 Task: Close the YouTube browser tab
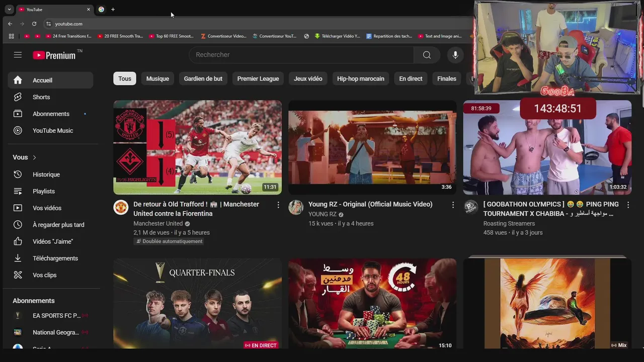click(x=89, y=10)
